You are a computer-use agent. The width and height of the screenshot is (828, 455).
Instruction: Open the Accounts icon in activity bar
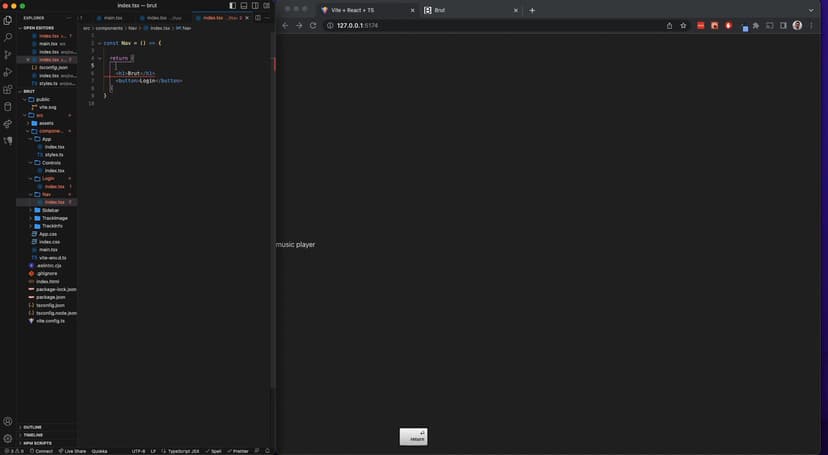coord(8,421)
